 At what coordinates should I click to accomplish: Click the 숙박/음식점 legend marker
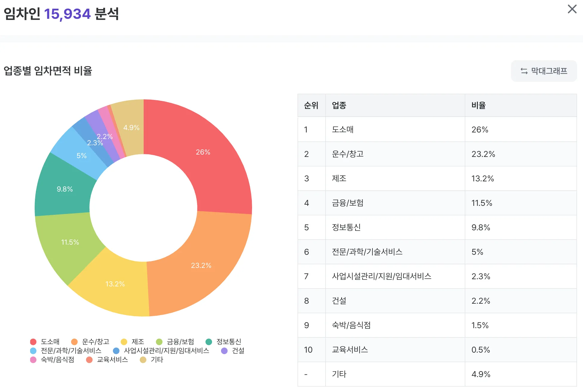click(x=33, y=360)
